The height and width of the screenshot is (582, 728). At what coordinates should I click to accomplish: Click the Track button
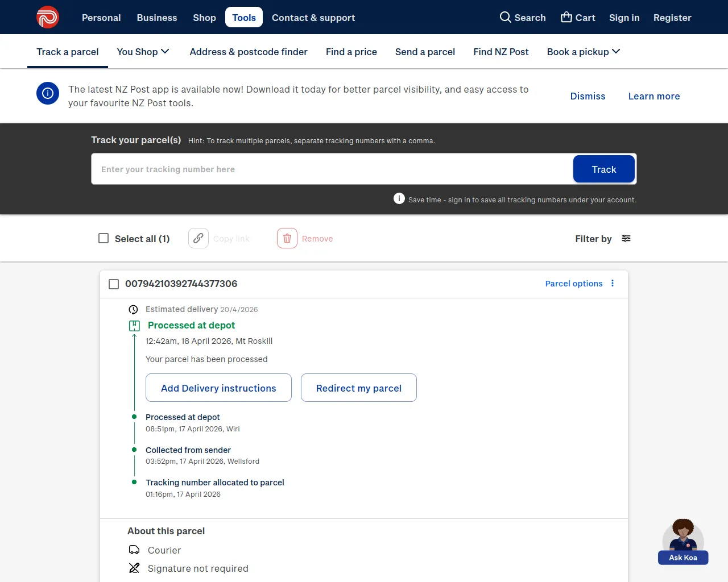603,169
